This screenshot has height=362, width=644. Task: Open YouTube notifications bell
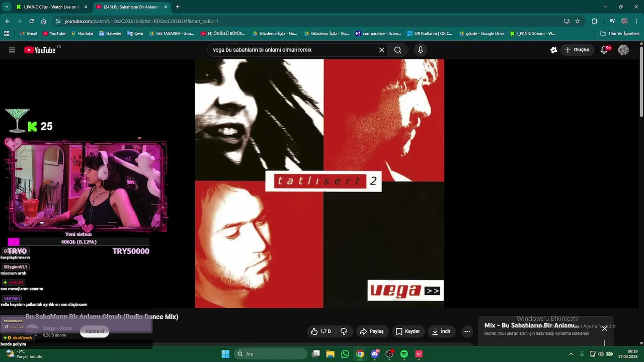click(605, 50)
